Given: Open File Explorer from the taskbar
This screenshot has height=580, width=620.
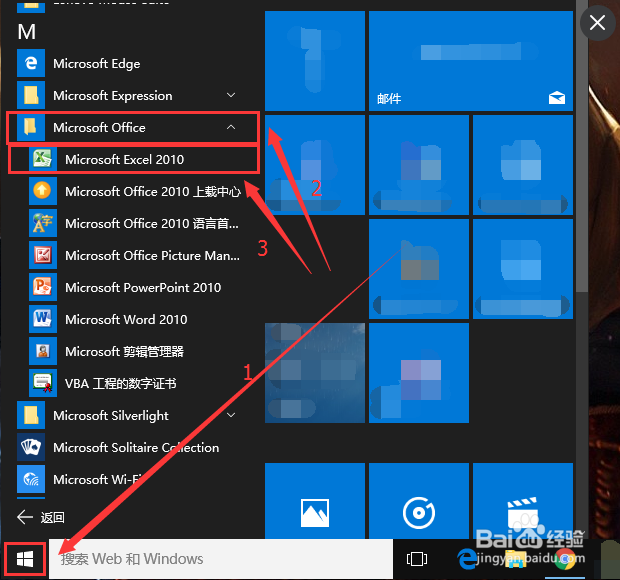Looking at the screenshot, I should pyautogui.click(x=516, y=559).
